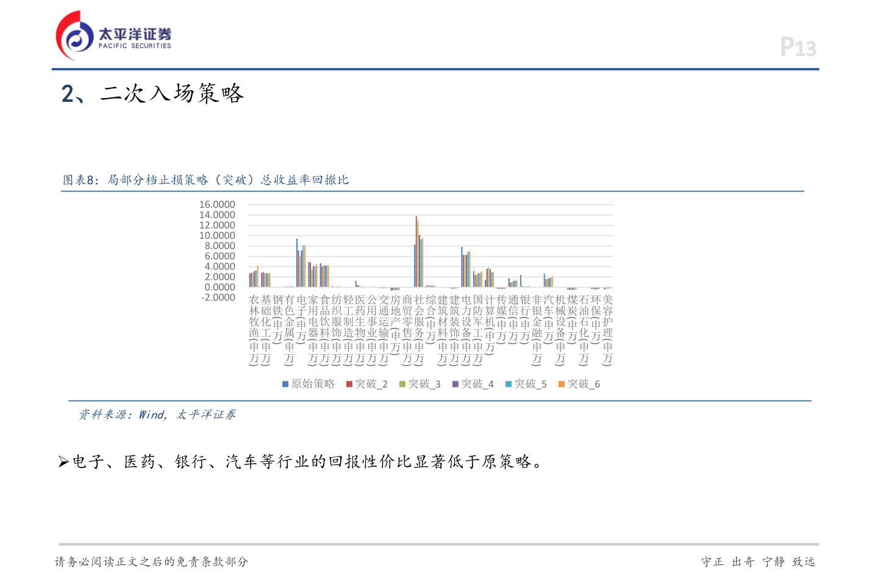Viewport: 878px width, 588px height.
Task: Click the disclaimer 请务必阅读正文之后的免责条款部分
Action: (152, 562)
